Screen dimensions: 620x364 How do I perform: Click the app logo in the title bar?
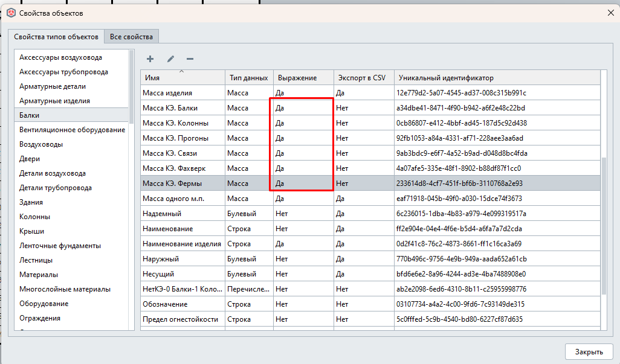click(11, 13)
